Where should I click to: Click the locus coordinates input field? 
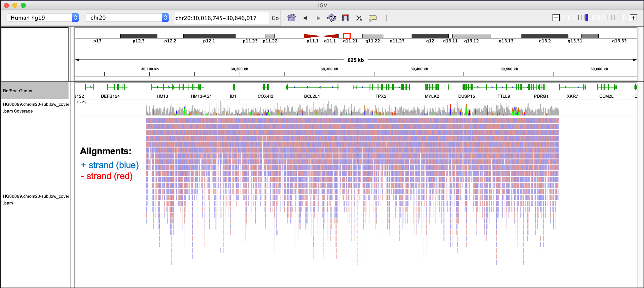pyautogui.click(x=221, y=18)
